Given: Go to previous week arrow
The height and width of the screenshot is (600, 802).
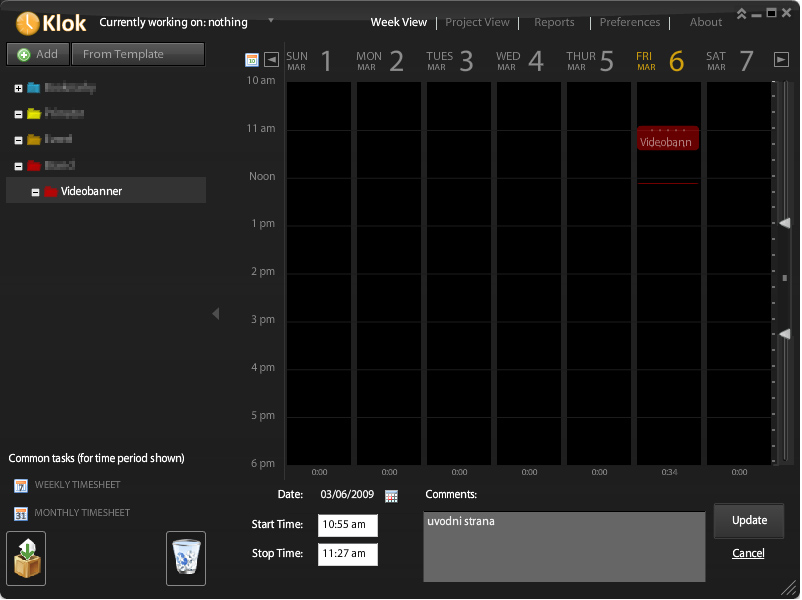Looking at the screenshot, I should tap(271, 60).
